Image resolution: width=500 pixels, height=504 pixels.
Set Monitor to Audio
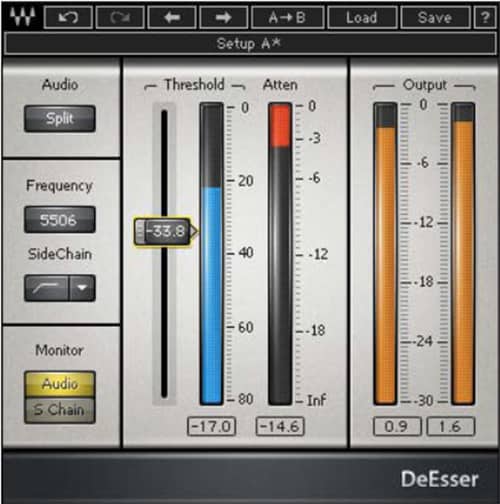[x=60, y=384]
